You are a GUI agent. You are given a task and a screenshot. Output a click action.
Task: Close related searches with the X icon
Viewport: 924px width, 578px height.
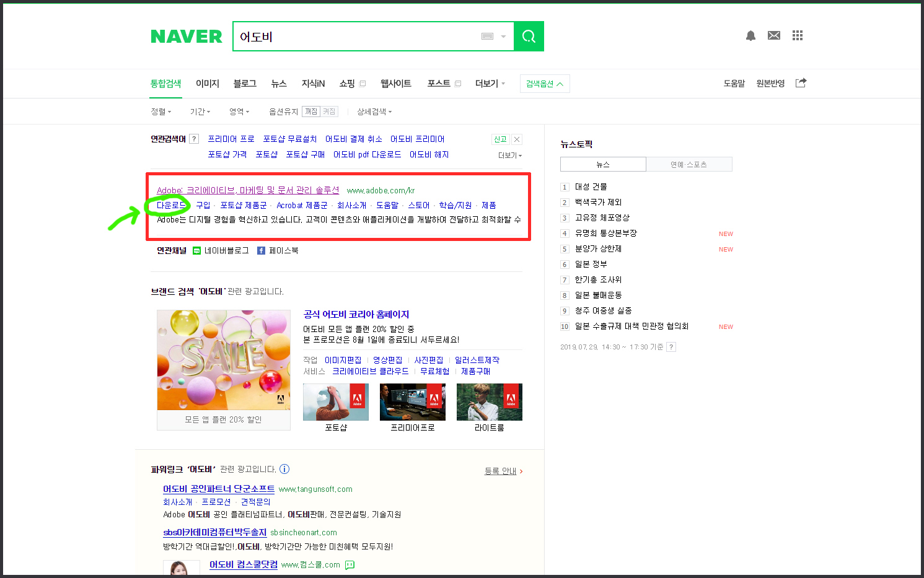[x=517, y=139]
